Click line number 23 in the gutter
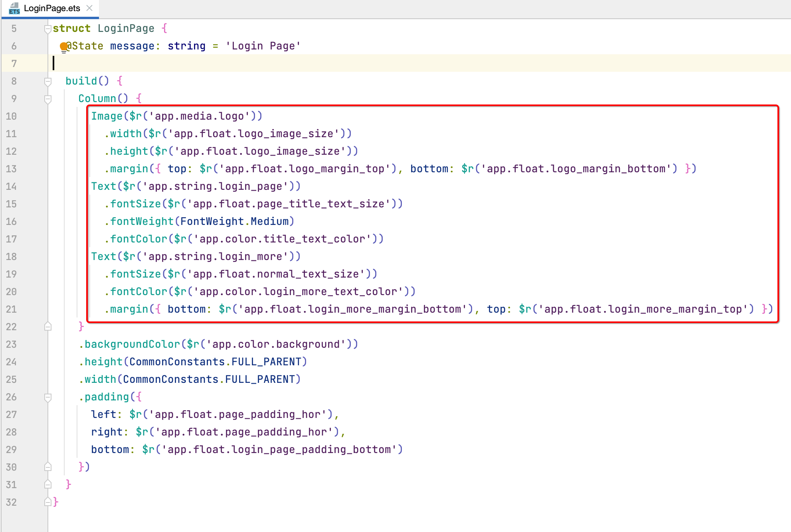 point(11,345)
